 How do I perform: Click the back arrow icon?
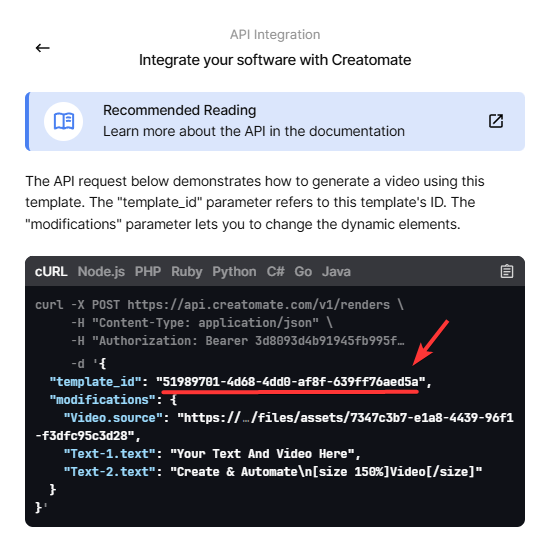click(43, 48)
